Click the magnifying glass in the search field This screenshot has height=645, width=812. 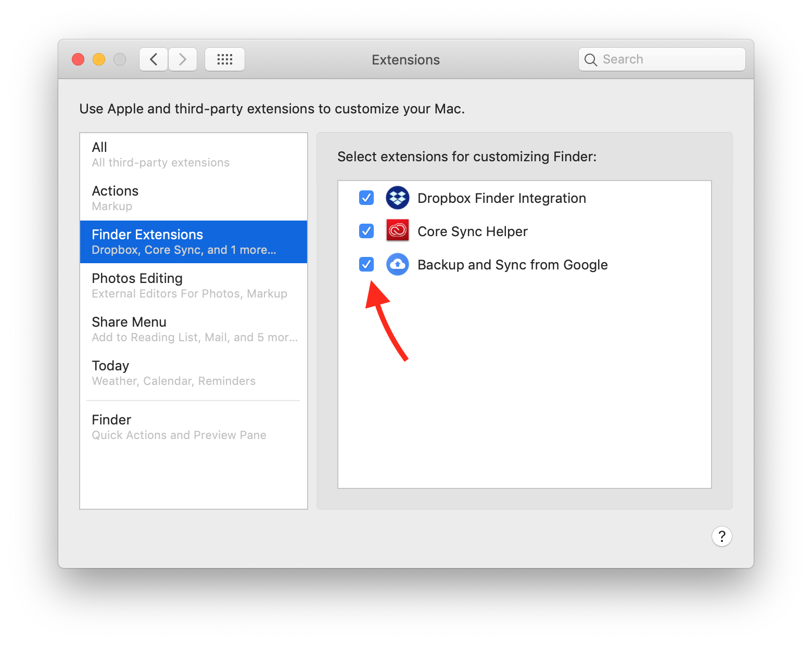591,60
